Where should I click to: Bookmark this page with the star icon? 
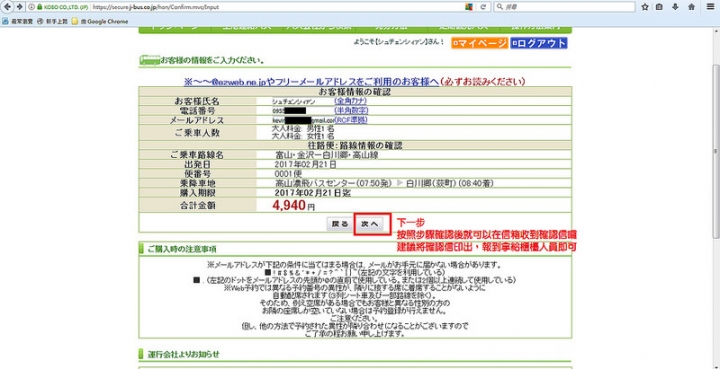click(645, 7)
